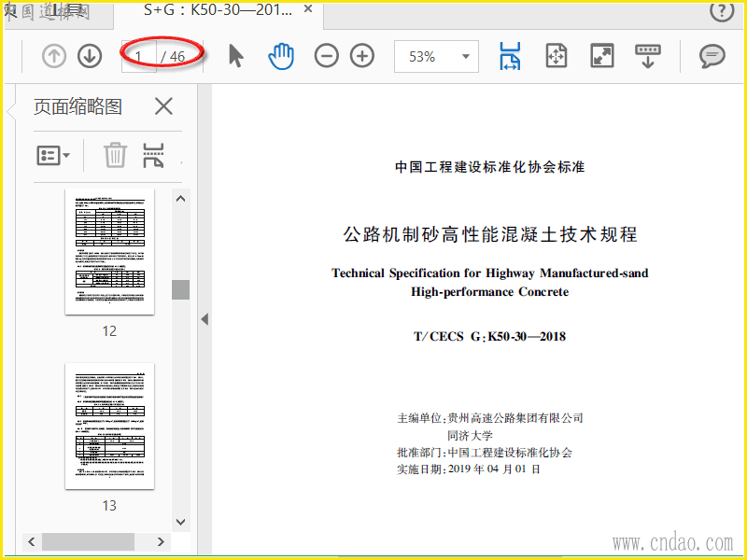Add a comment with speech bubble icon
Viewport: 747px width, 560px height.
point(712,56)
